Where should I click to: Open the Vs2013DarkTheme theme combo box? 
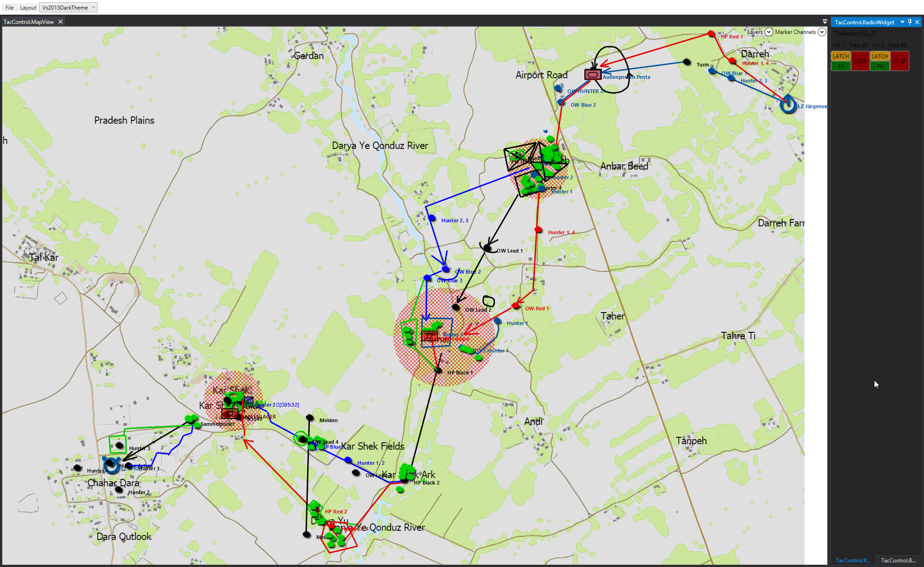tap(69, 7)
